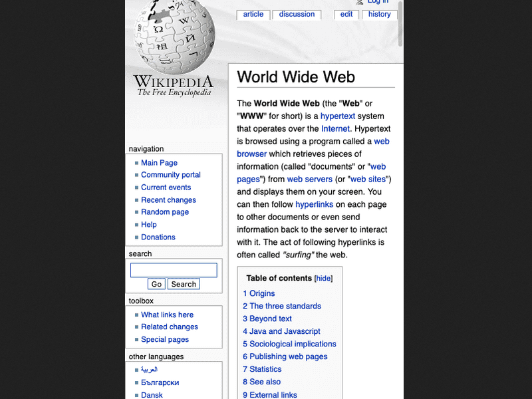The image size is (532, 399).
Task: Switch to the discussion tab
Action: coord(297,15)
